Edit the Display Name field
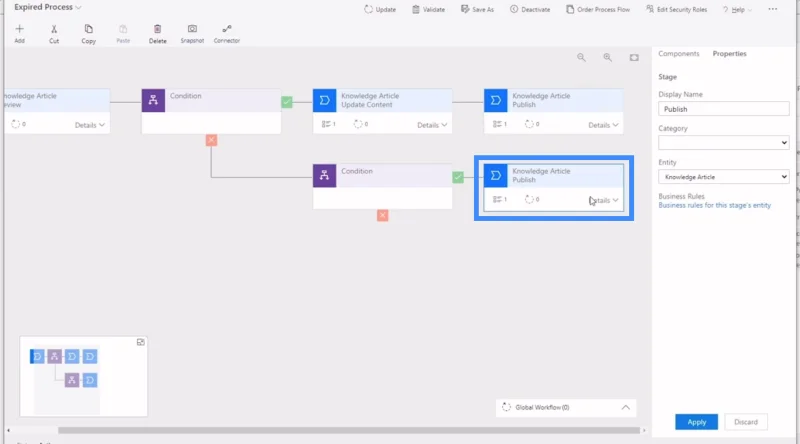This screenshot has width=800, height=444. click(723, 109)
